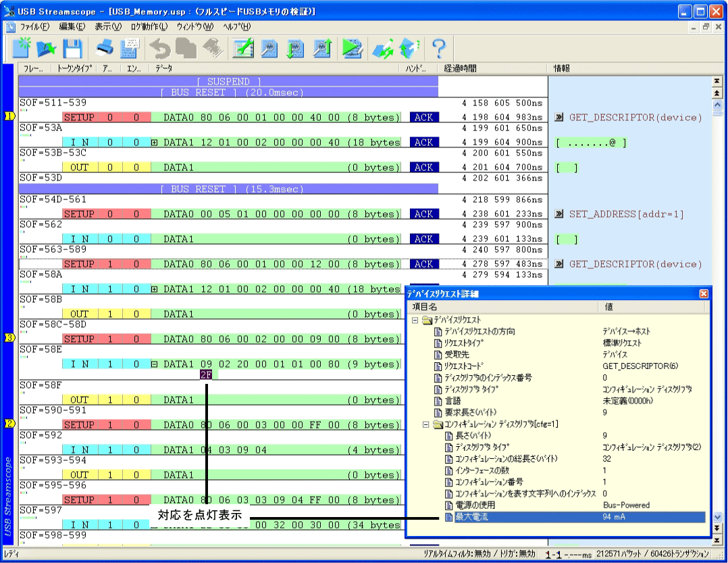728x563 pixels.
Task: Click yellow bookmark marker 2
Action: (9, 423)
